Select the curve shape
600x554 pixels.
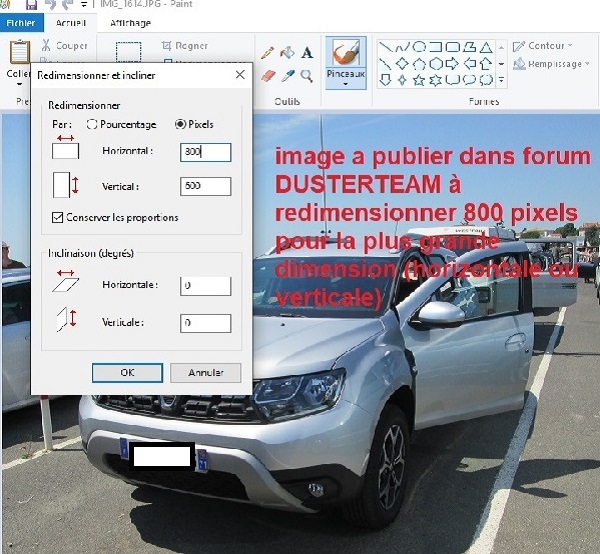click(x=403, y=47)
